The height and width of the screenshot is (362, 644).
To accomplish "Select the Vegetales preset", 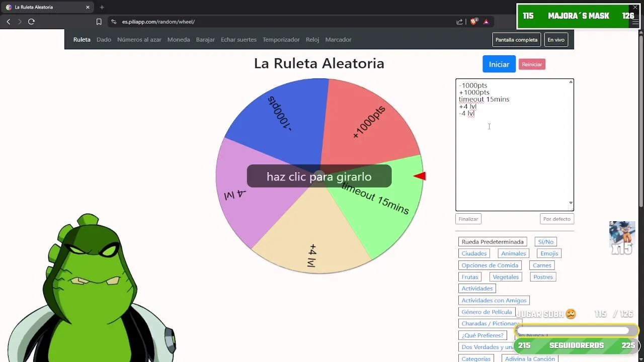I will point(506,277).
